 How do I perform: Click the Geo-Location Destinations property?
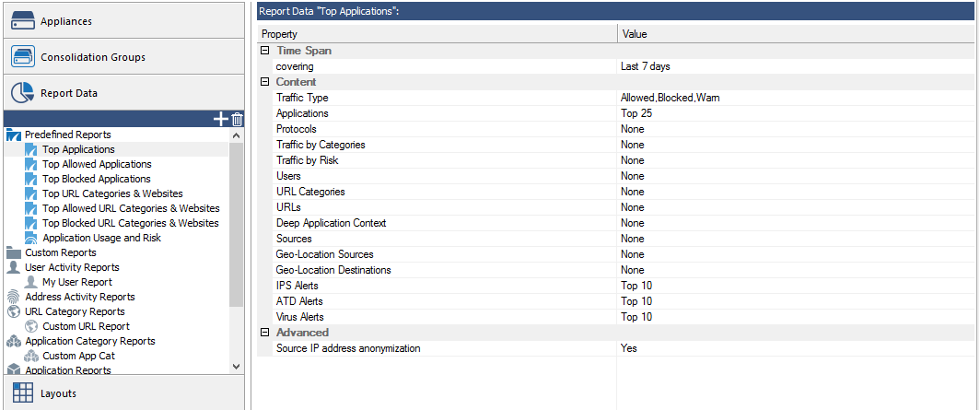click(333, 270)
